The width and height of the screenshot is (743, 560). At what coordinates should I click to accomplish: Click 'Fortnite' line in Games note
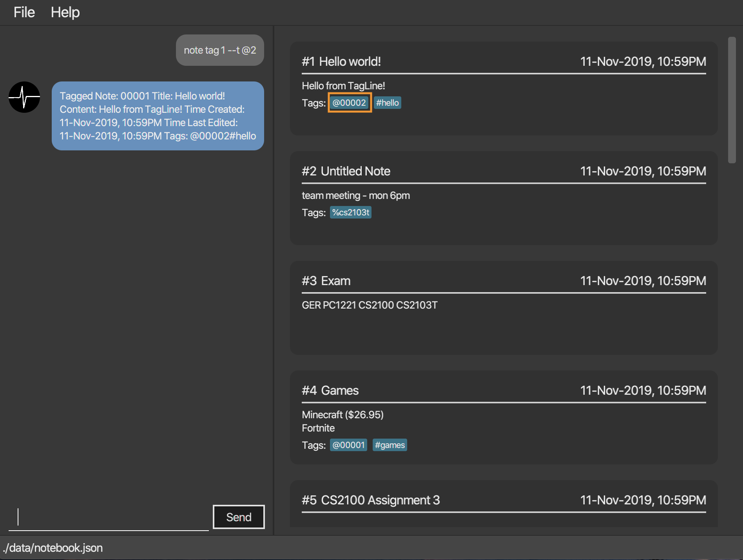tap(318, 428)
